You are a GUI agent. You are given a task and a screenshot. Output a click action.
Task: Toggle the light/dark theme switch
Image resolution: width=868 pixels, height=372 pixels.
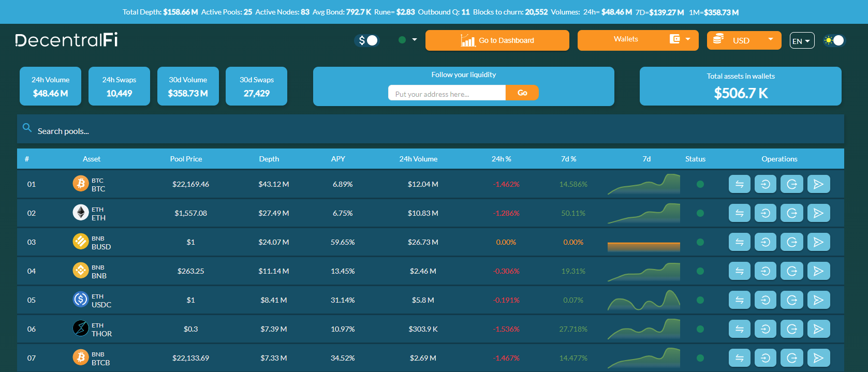(x=834, y=40)
